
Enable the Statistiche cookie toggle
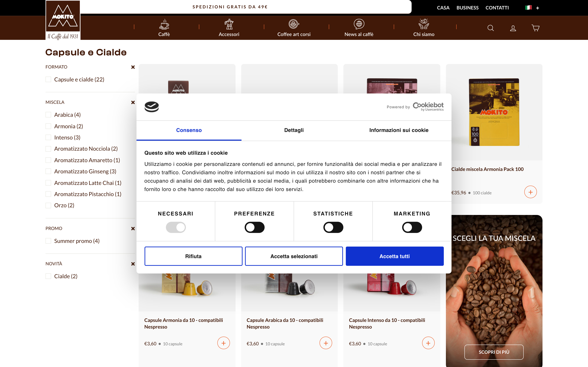pos(333,227)
